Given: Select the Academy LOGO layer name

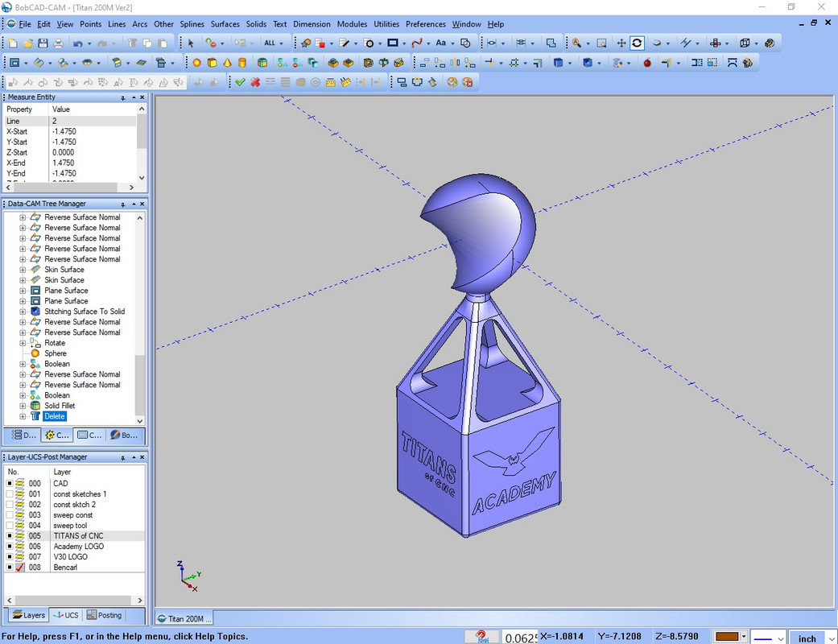Looking at the screenshot, I should tap(79, 547).
